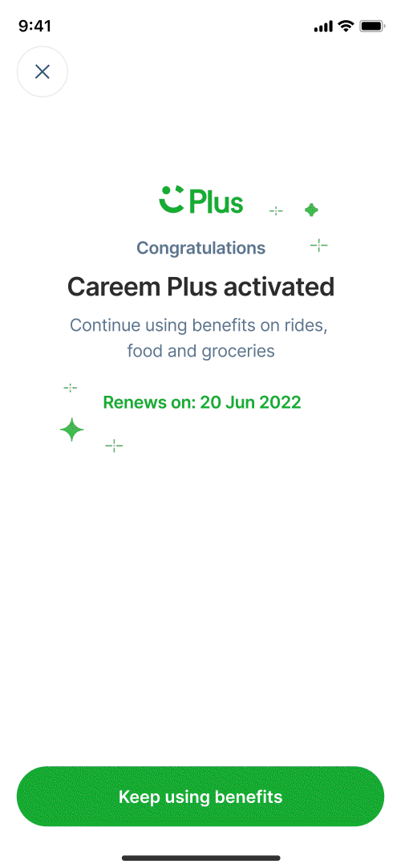Click the food and groceries text line

(200, 351)
